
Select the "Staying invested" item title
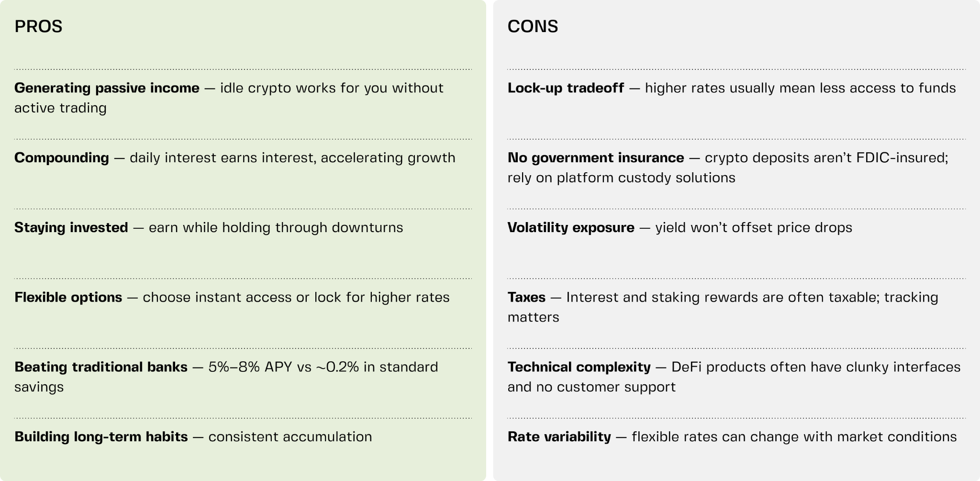click(71, 227)
